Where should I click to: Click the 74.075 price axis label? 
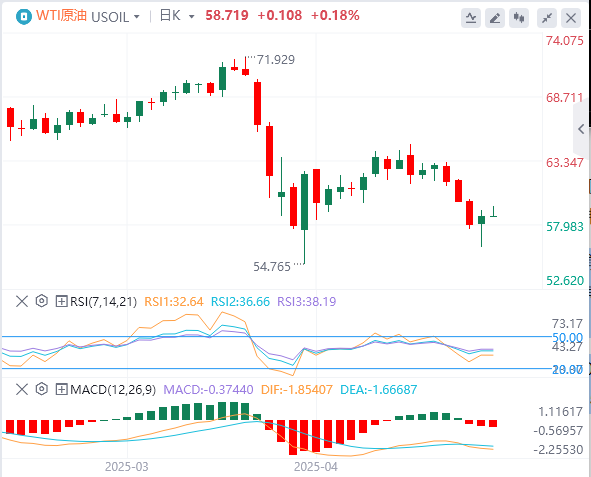565,41
